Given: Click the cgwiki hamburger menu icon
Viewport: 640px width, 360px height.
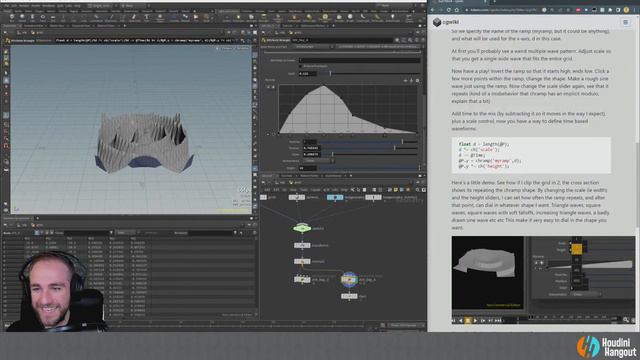Looking at the screenshot, I should pyautogui.click(x=625, y=22).
